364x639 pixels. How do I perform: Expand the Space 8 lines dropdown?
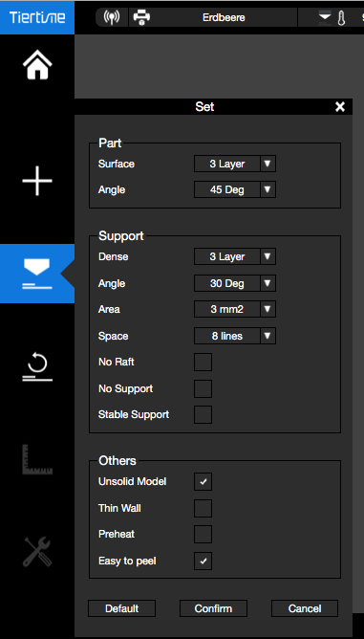pos(235,336)
